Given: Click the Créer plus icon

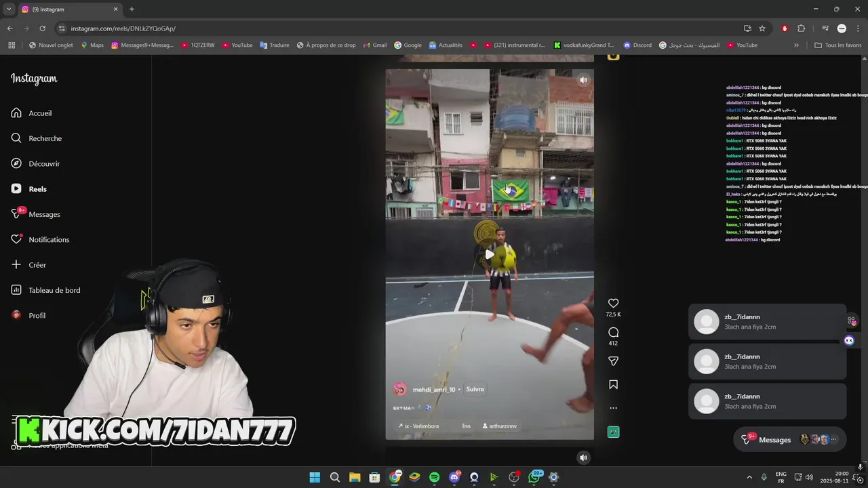Looking at the screenshot, I should click(16, 265).
